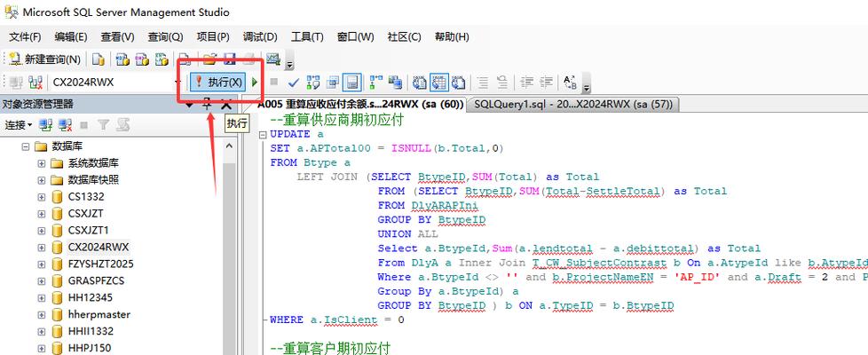Click the Database Engine Query icon
Screen dimensions: 868x355
(x=99, y=59)
